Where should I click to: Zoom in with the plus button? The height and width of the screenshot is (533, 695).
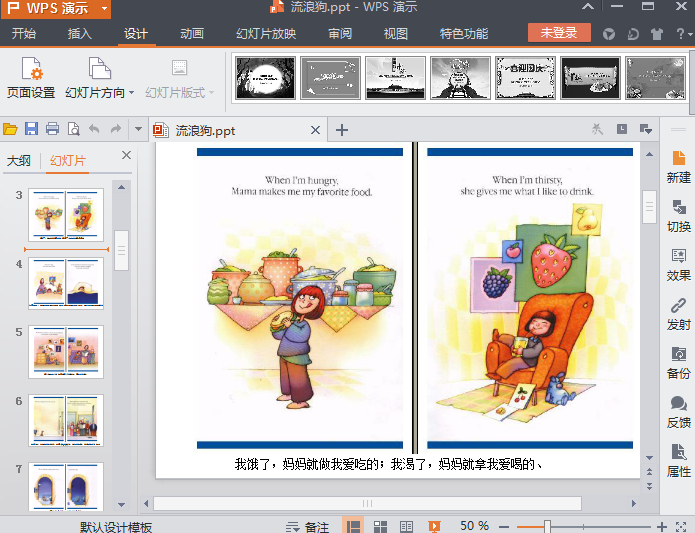pyautogui.click(x=662, y=527)
